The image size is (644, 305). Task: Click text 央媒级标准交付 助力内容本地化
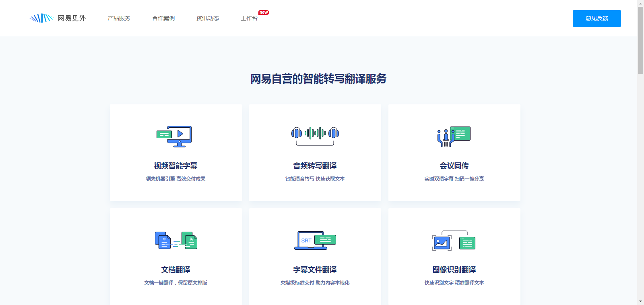[x=315, y=283]
